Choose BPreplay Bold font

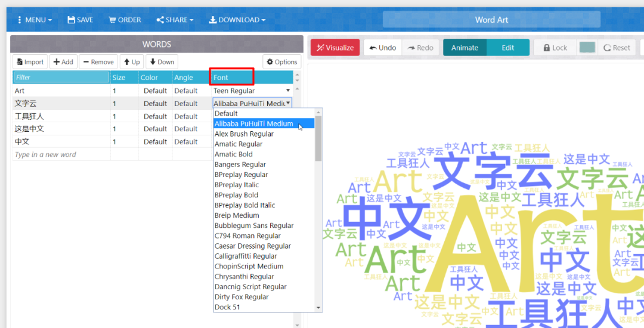point(264,195)
